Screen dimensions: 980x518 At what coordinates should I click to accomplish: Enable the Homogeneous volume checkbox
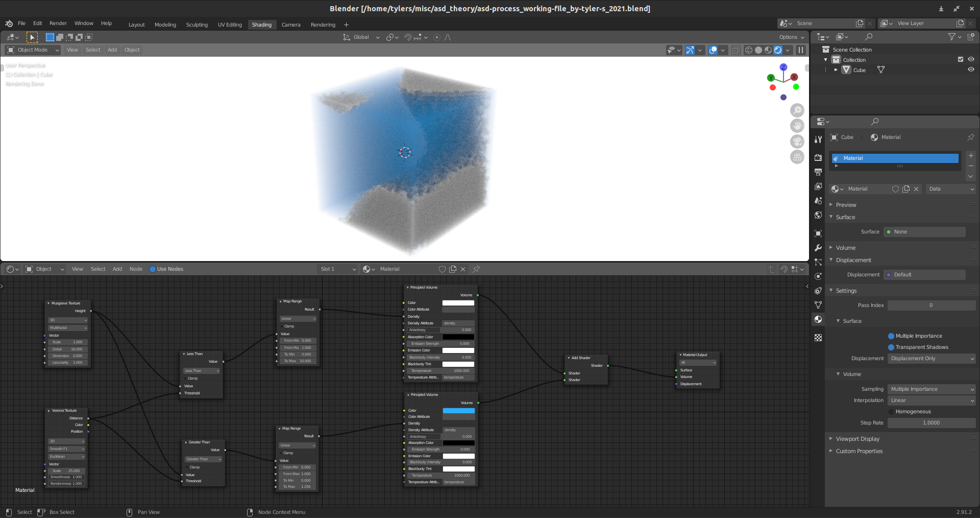tap(891, 412)
